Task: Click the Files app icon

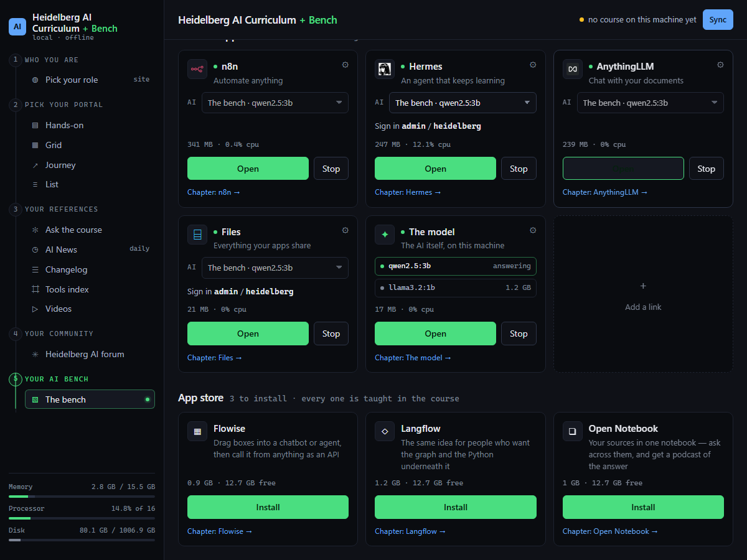Action: coord(197,235)
